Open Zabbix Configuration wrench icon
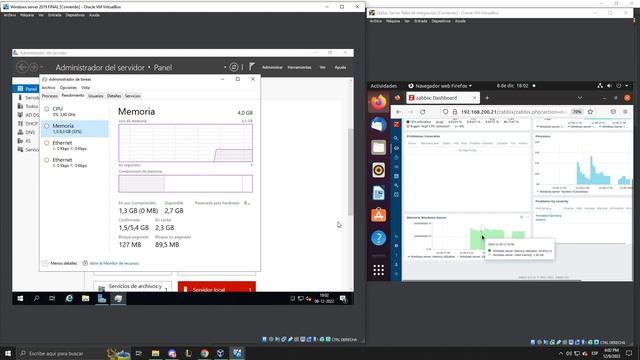Viewport: 640px width, 360px height. click(396, 185)
